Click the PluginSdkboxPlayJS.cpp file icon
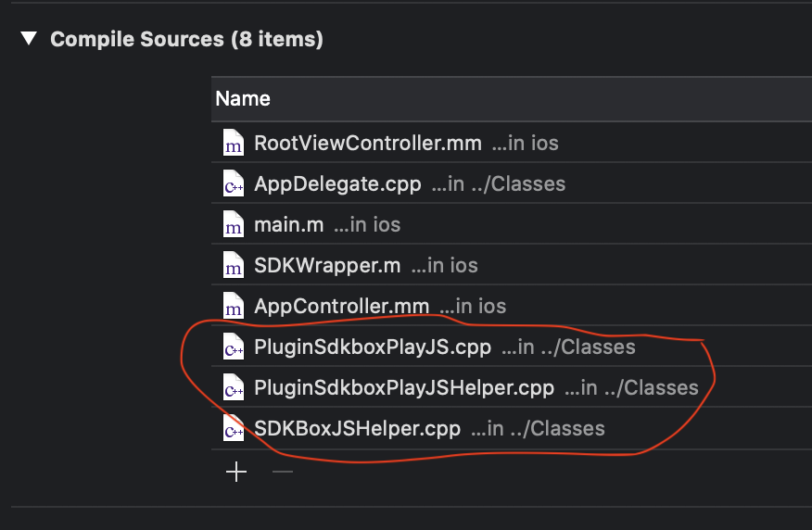 (x=233, y=347)
